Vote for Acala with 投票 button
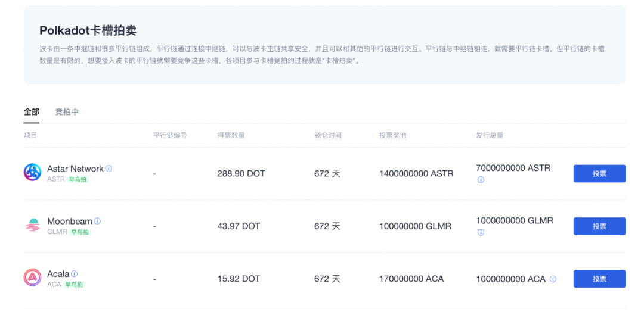Screen dimensions: 644x318 [x=599, y=279]
